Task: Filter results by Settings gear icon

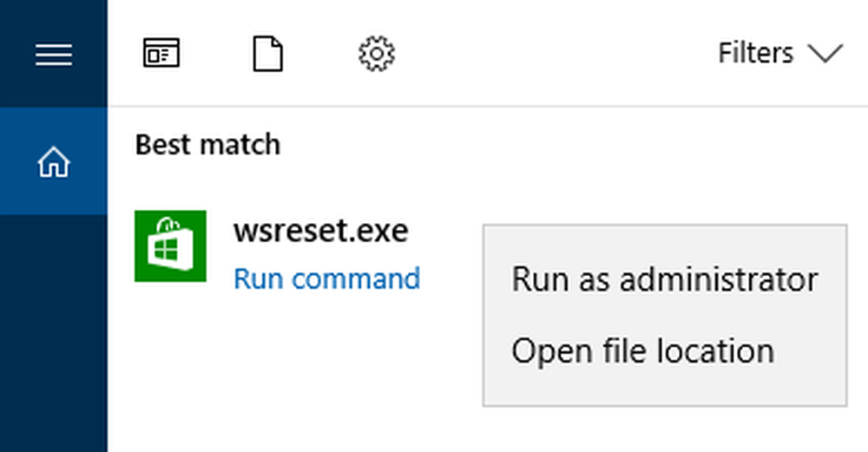Action: tap(377, 55)
